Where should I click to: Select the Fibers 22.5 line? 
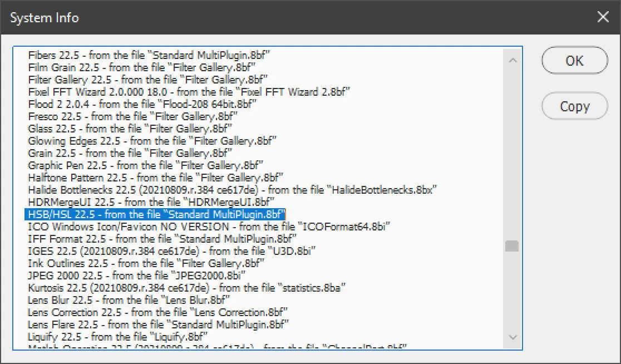click(x=149, y=55)
